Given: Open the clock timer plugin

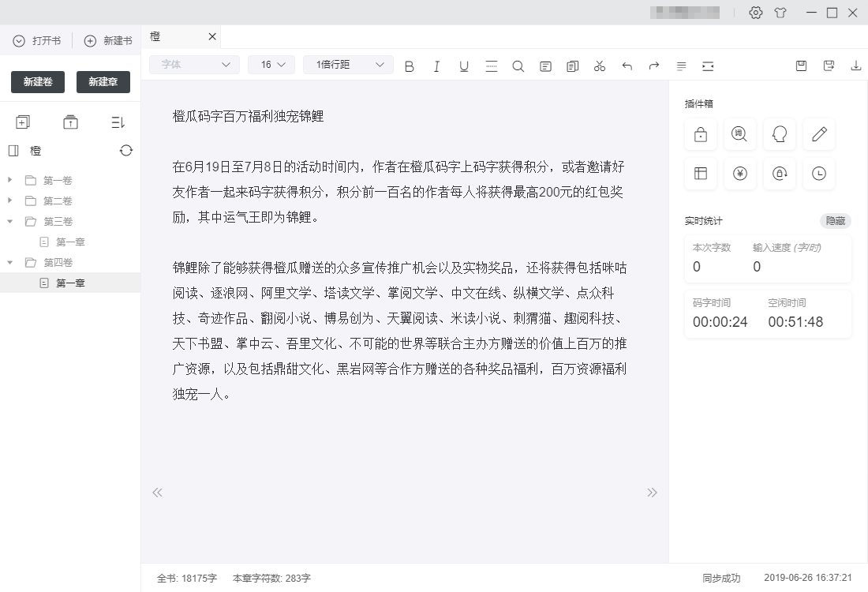Looking at the screenshot, I should pyautogui.click(x=818, y=174).
